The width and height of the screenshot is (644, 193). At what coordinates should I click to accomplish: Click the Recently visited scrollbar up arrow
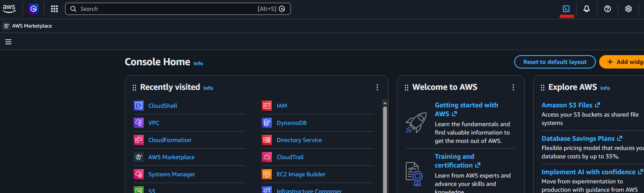tap(385, 102)
